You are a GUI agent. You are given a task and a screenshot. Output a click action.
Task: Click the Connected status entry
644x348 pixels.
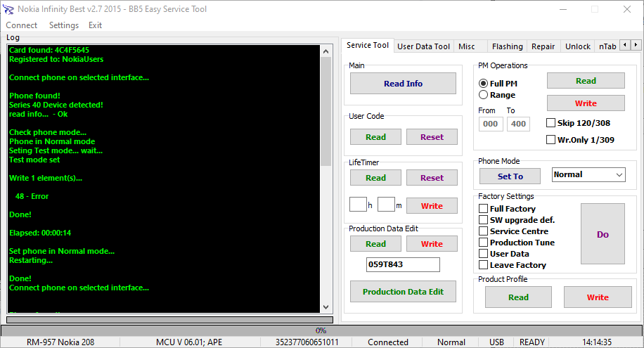tap(387, 342)
